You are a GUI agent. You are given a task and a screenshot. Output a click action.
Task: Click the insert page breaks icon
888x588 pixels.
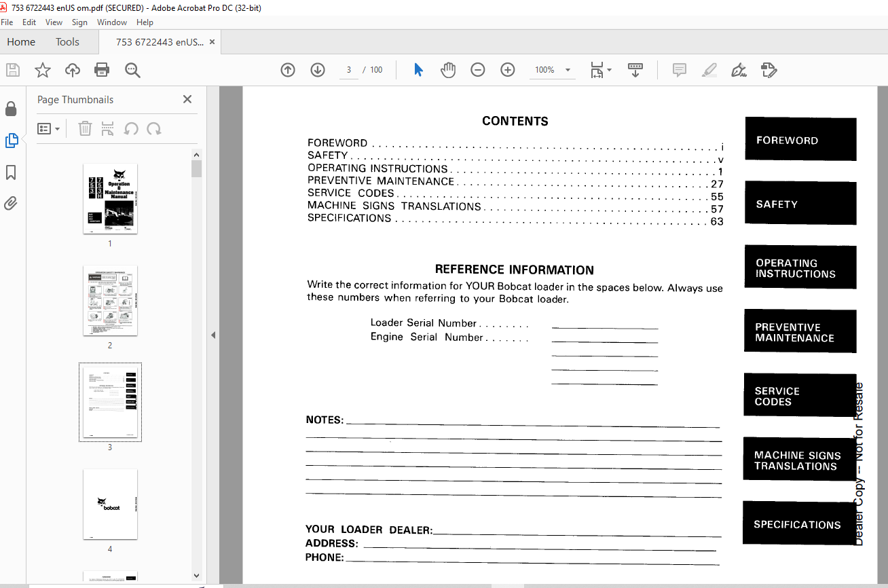(x=107, y=128)
